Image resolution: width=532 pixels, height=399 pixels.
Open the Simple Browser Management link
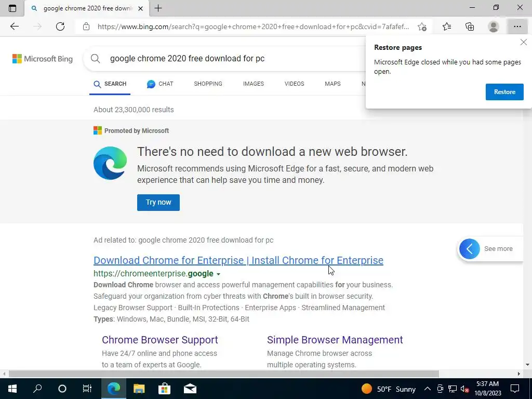click(335, 340)
